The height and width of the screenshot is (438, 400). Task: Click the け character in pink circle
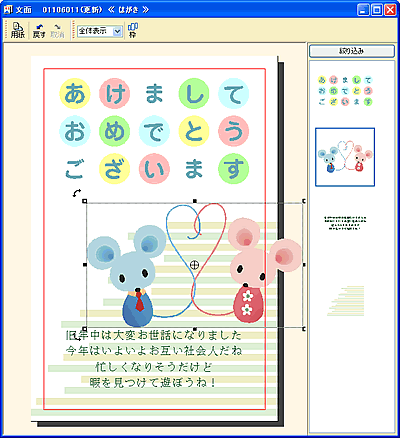click(114, 93)
